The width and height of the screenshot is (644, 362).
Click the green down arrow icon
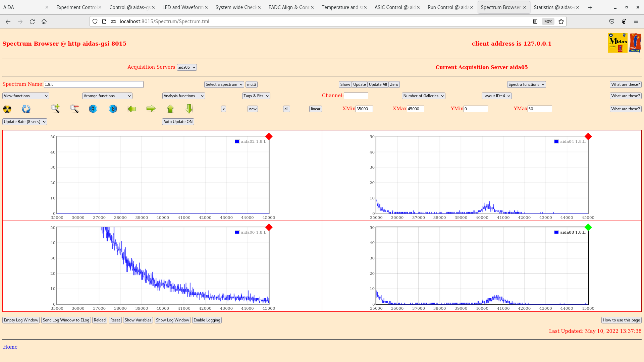(189, 109)
